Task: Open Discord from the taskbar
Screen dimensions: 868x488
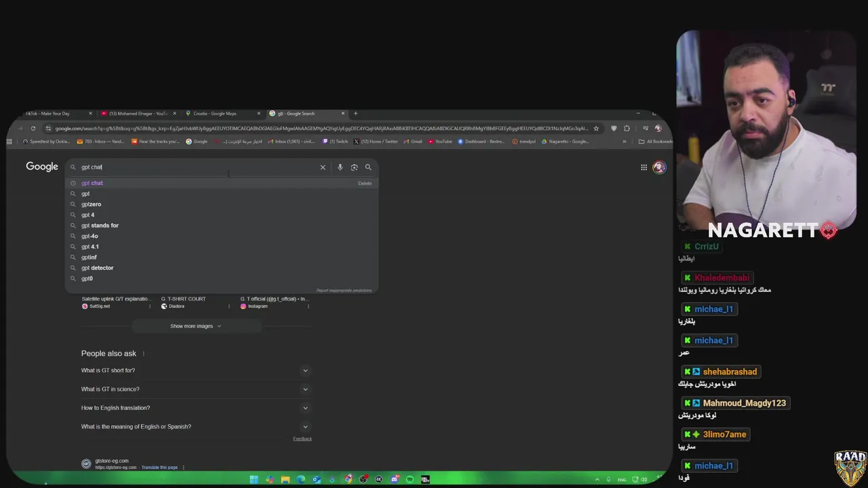Action: click(x=395, y=479)
